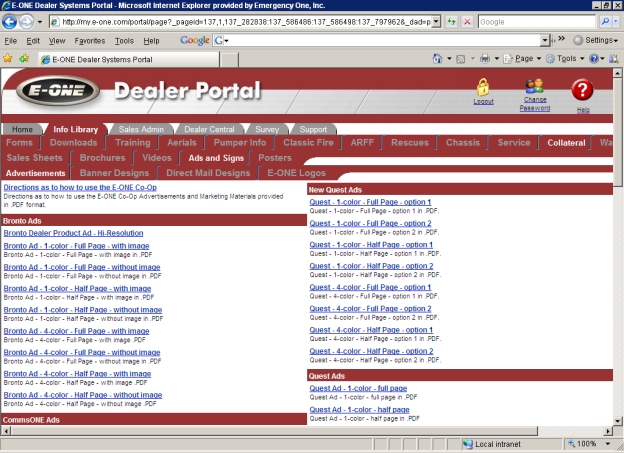Open Quest Ad 1-color full page link
624x453 pixels.
358,388
